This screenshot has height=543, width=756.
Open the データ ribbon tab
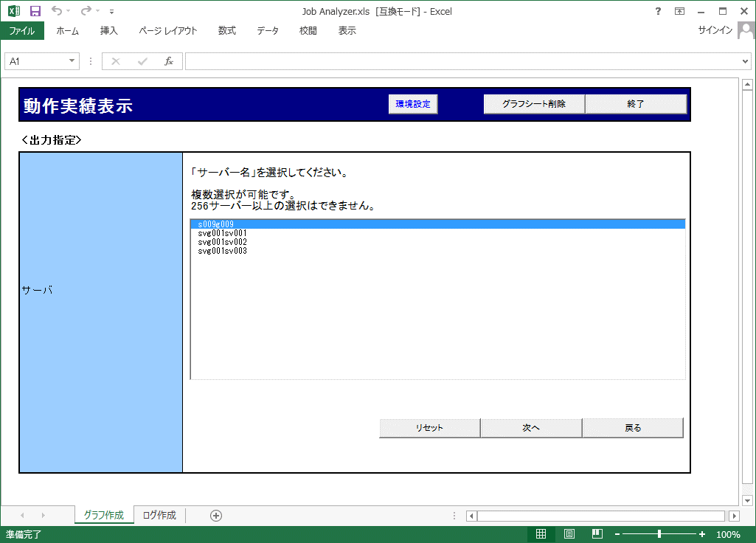point(268,30)
